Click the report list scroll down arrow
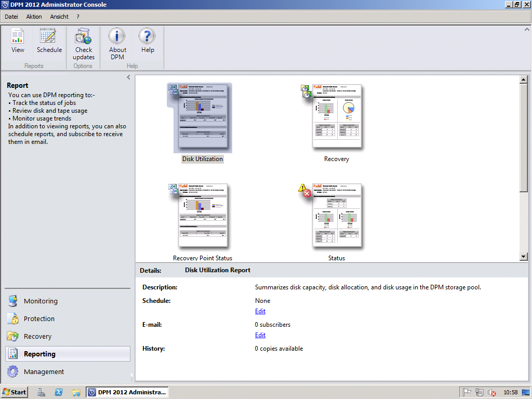This screenshot has width=532, height=399. point(523,257)
